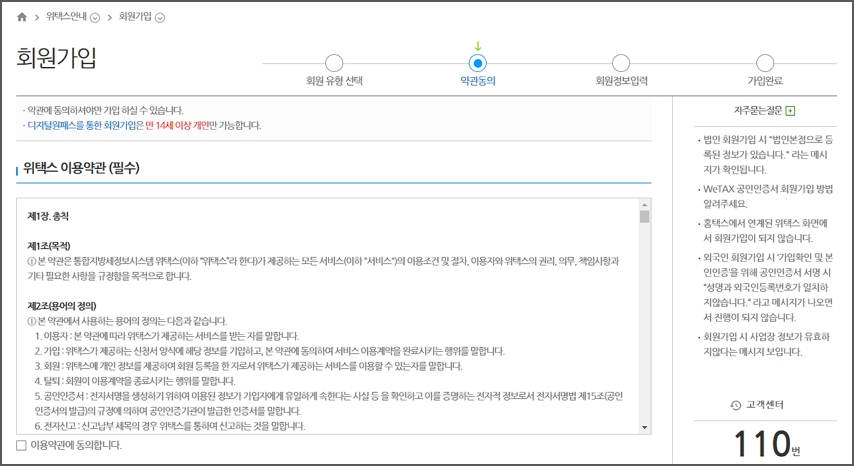This screenshot has height=466, width=854.
Task: Click the 제1장. 총칙 heading in terms
Action: point(48,216)
